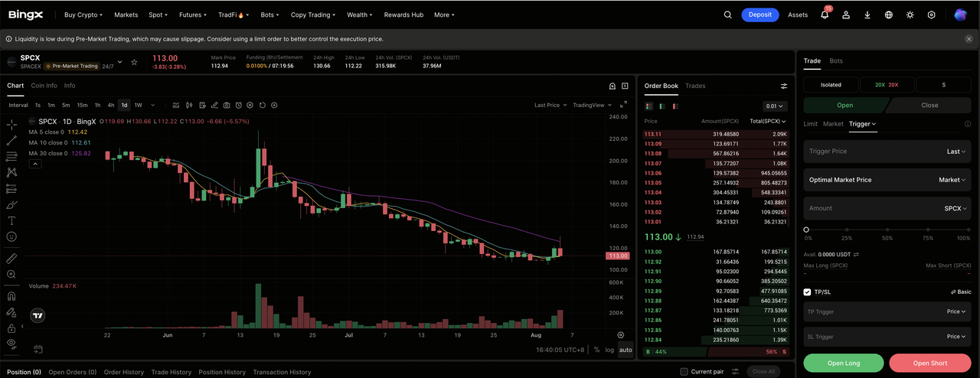The width and height of the screenshot is (980, 378).
Task: Click the download app icon
Action: [x=867, y=15]
